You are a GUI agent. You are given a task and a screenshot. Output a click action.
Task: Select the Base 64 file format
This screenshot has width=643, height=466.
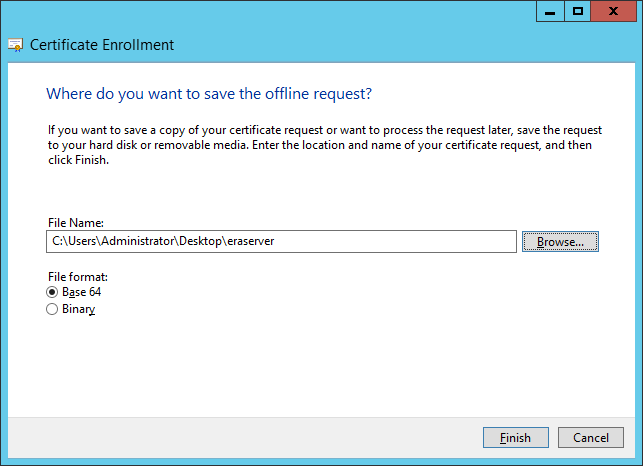coord(53,292)
